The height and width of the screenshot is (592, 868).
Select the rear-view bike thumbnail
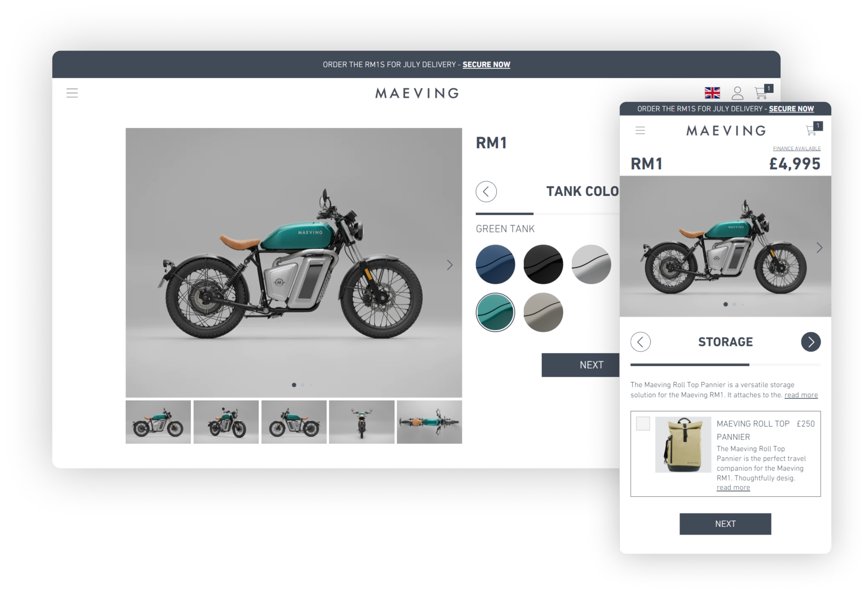tap(362, 422)
